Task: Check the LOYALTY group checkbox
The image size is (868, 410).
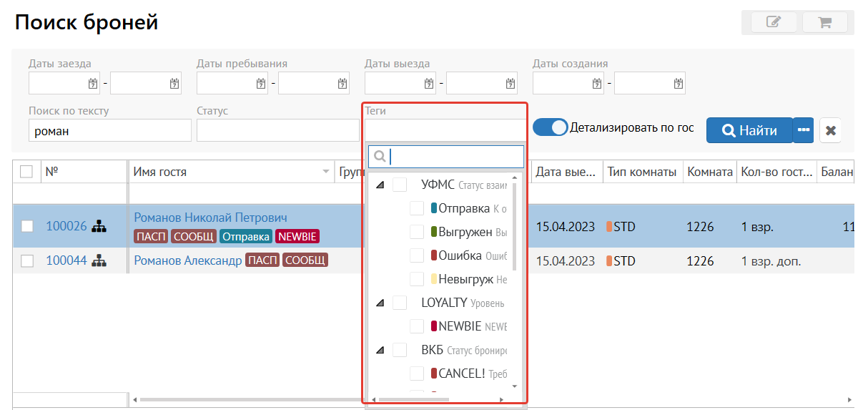Action: (x=400, y=303)
